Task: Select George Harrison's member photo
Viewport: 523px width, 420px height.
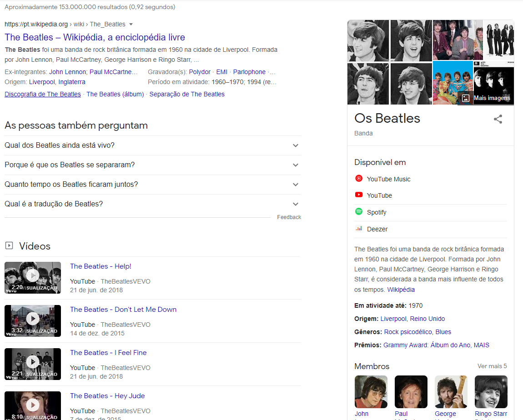Action: [451, 392]
